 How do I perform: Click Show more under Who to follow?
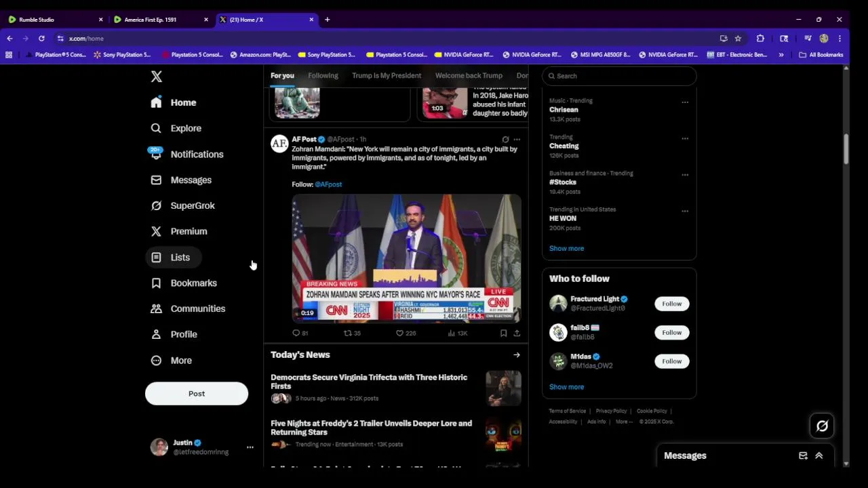[x=566, y=387]
